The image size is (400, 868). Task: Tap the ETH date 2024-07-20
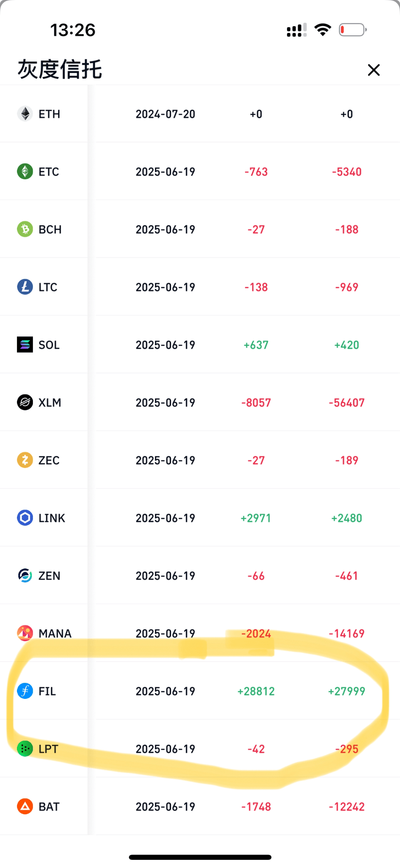pos(165,114)
